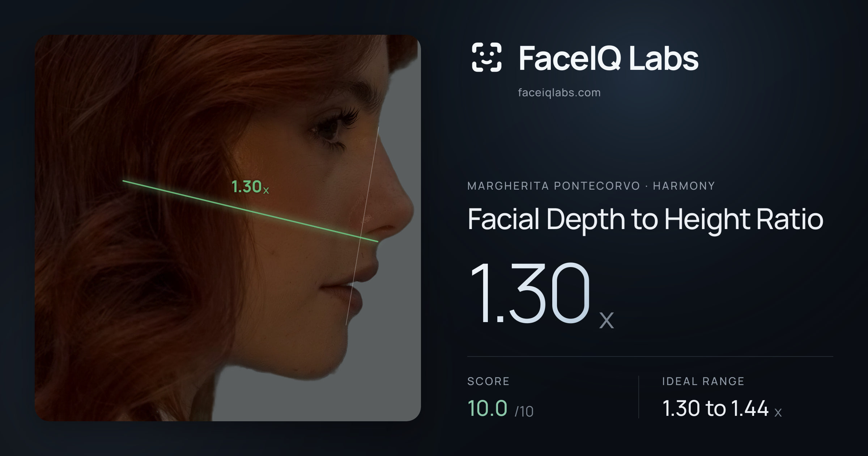Click the profile photo thumbnail

pos(228,228)
